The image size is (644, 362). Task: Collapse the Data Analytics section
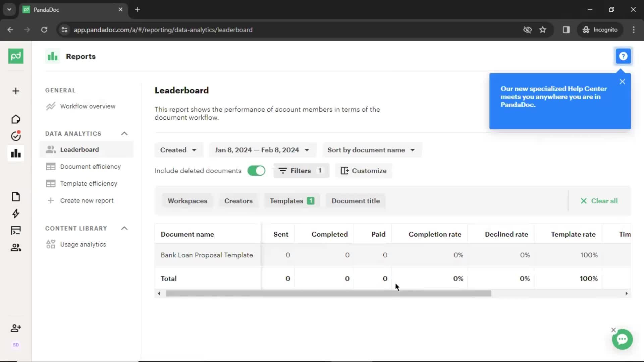(x=124, y=133)
